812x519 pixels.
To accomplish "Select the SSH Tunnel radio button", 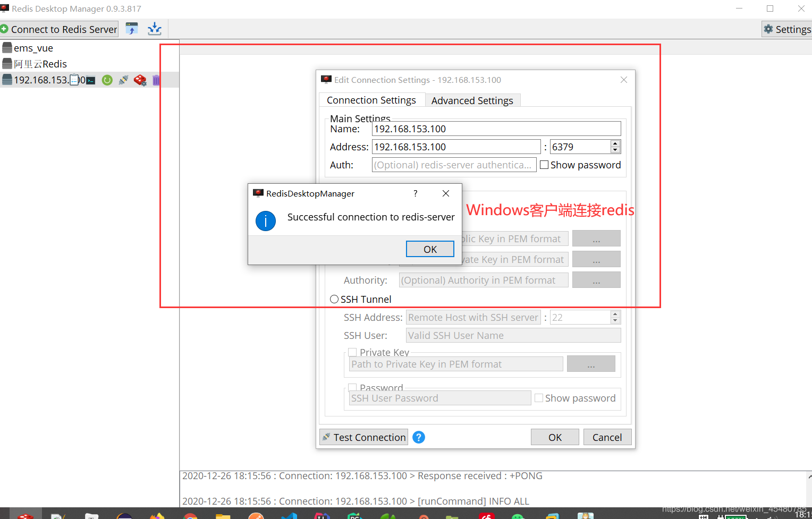I will click(x=334, y=299).
